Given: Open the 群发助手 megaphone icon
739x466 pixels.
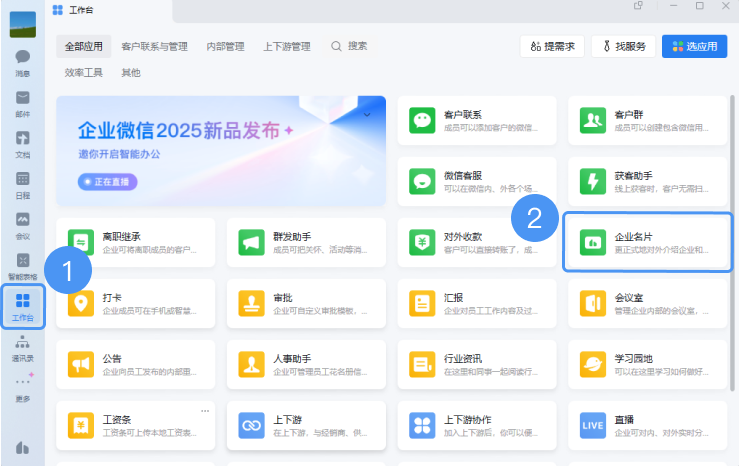Looking at the screenshot, I should (x=251, y=243).
